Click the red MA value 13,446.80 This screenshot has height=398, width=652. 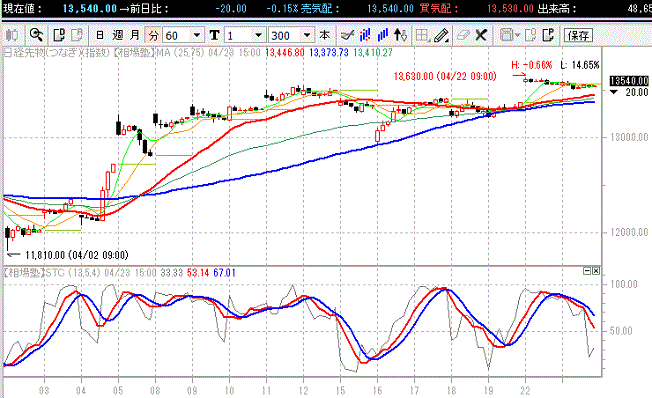click(285, 53)
